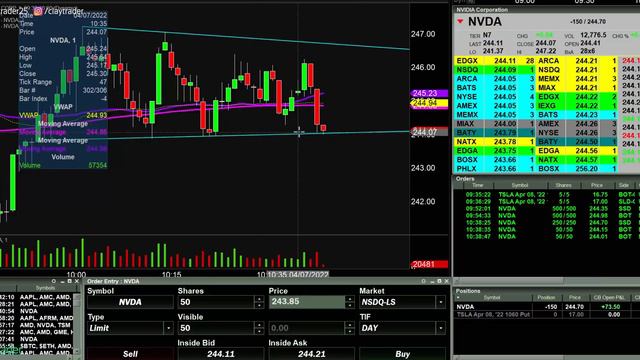Select the 10:38:47 NVDA order row

point(547,236)
